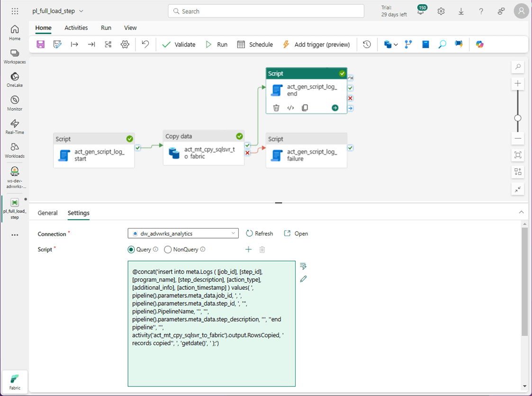Screen dimensions: 532x396
Task: Open OneLake from left sidebar
Action: pyautogui.click(x=15, y=80)
